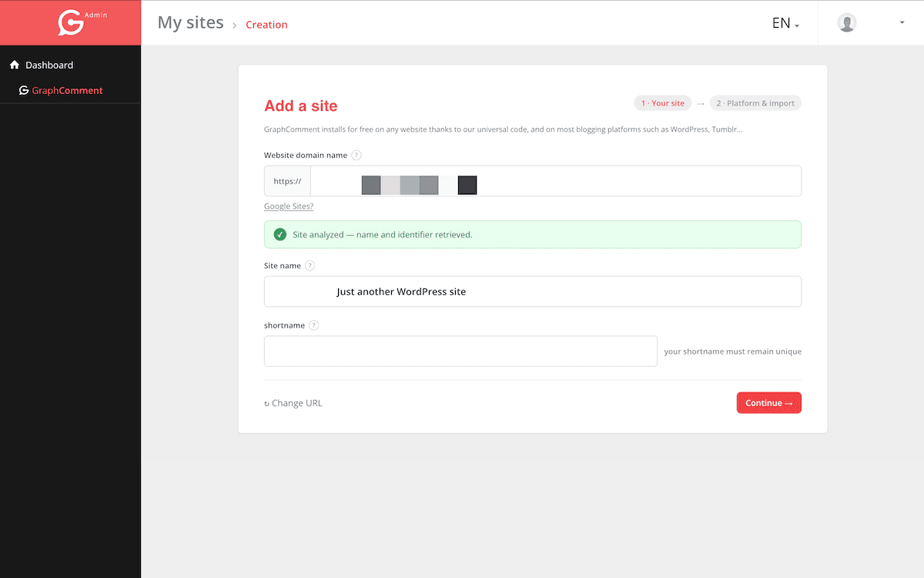The image size is (924, 578).
Task: Click the green success checkmark icon
Action: click(280, 234)
